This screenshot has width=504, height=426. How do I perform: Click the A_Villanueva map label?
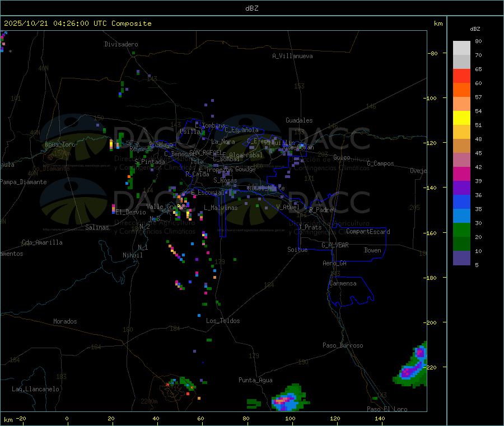tap(292, 56)
